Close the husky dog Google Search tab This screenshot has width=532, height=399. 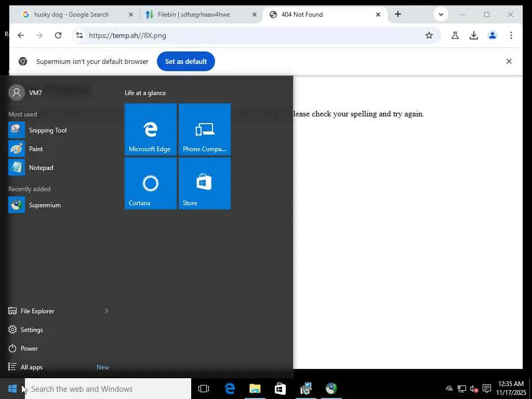[131, 15]
